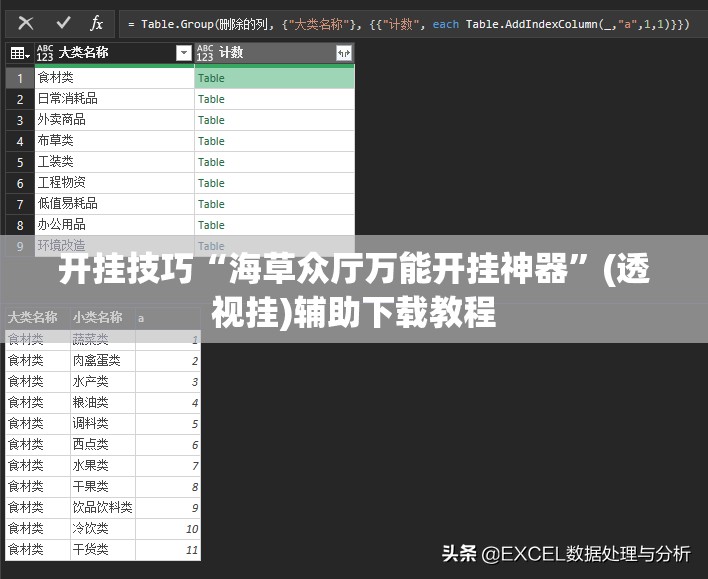Click index value 10 in the preview
This screenshot has height=579, width=708.
(192, 529)
